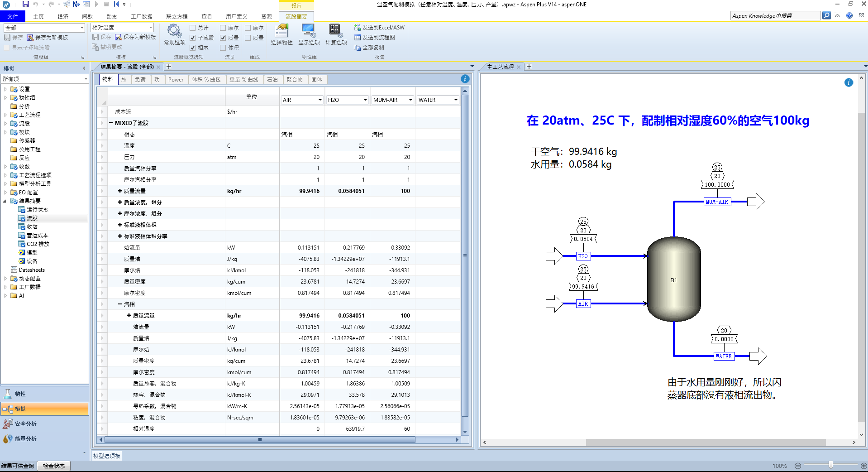Click the zoom out minus button
868x472 pixels.
tap(797, 466)
